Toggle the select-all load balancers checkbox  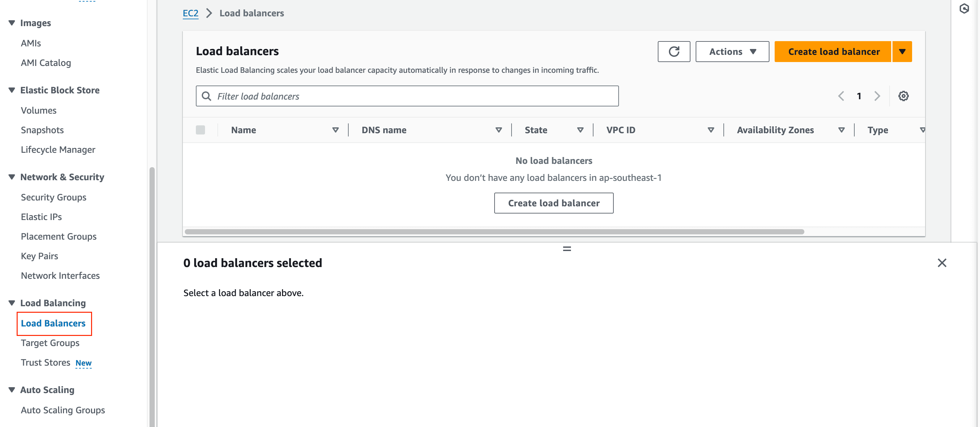point(200,130)
